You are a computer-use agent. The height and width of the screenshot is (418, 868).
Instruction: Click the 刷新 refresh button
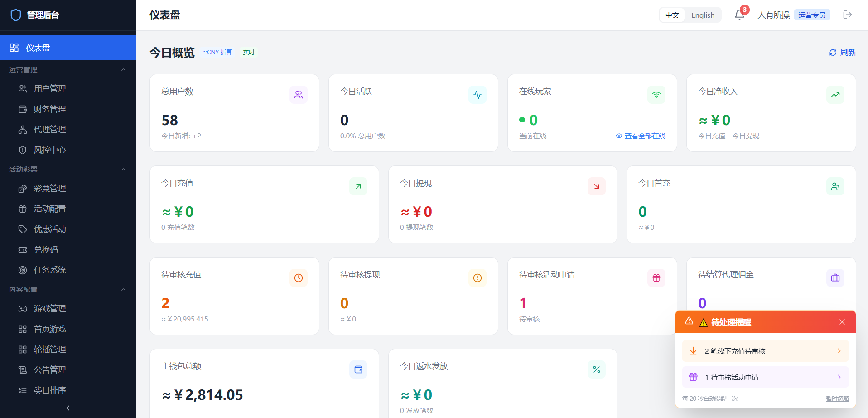coord(843,53)
